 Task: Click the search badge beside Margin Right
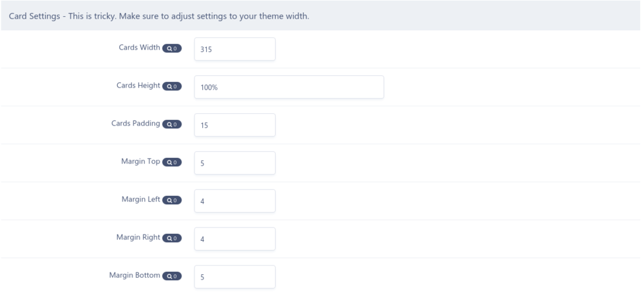click(x=172, y=238)
